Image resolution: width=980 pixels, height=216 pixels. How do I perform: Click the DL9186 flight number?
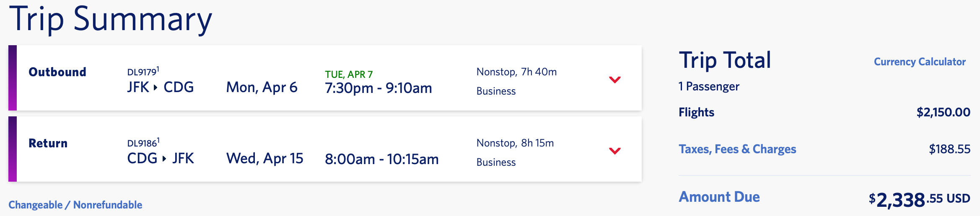click(142, 143)
